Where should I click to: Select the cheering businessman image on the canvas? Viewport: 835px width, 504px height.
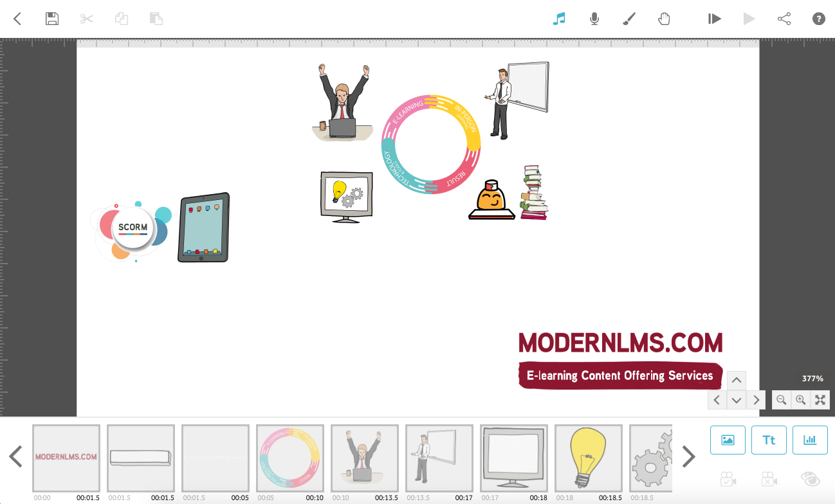[343, 102]
